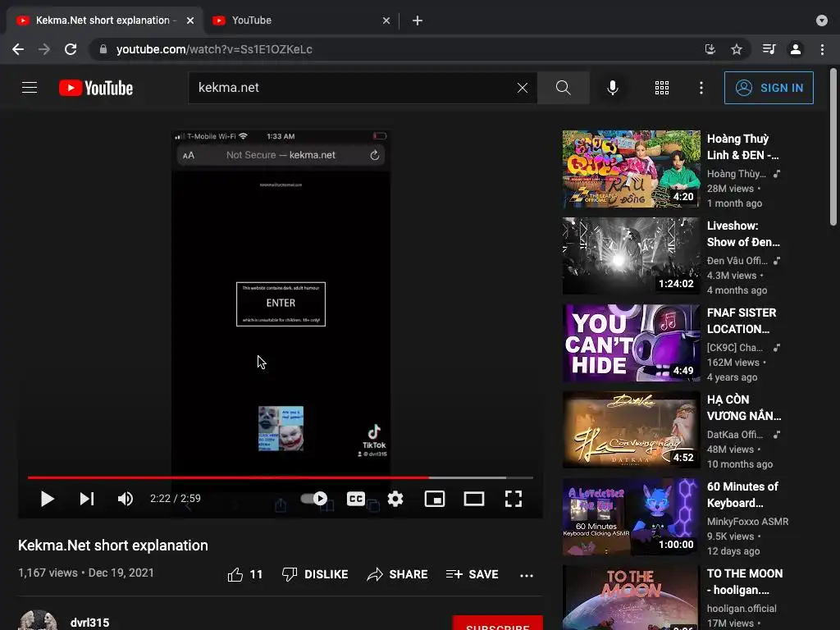Open HẠ CÒN VƯƠNG NẮNG video title
This screenshot has height=630, width=840.
click(x=743, y=408)
